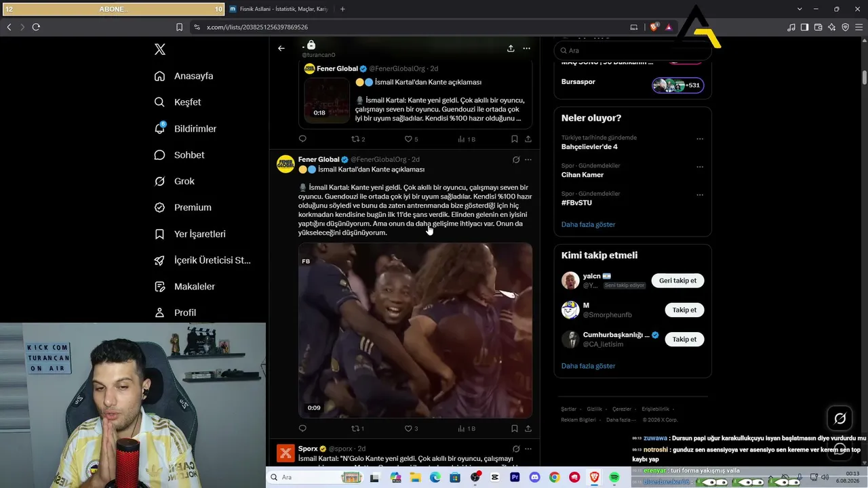Image resolution: width=868 pixels, height=488 pixels.
Task: Click the x.com address bar URL
Action: tap(257, 27)
